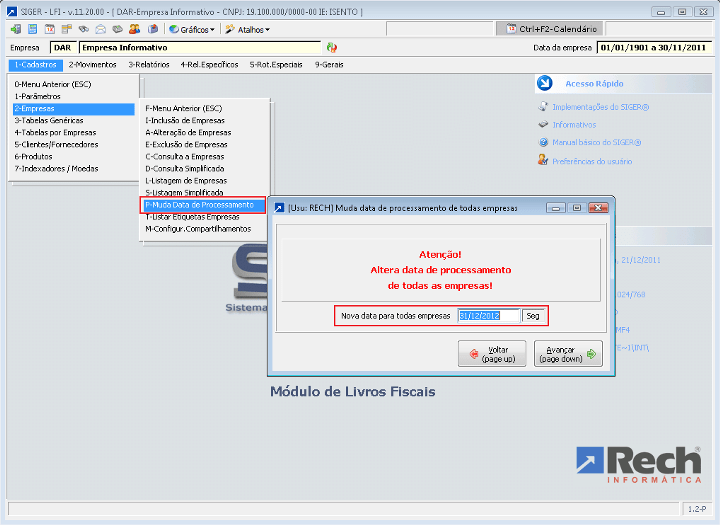This screenshot has height=525, width=720.
Task: Click the Empresa Informativo name field
Action: pyautogui.click(x=200, y=47)
